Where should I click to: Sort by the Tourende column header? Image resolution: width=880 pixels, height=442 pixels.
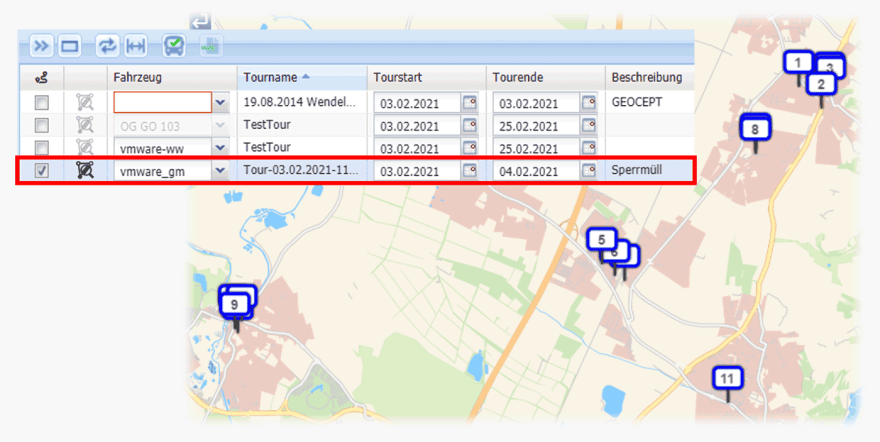tap(546, 77)
